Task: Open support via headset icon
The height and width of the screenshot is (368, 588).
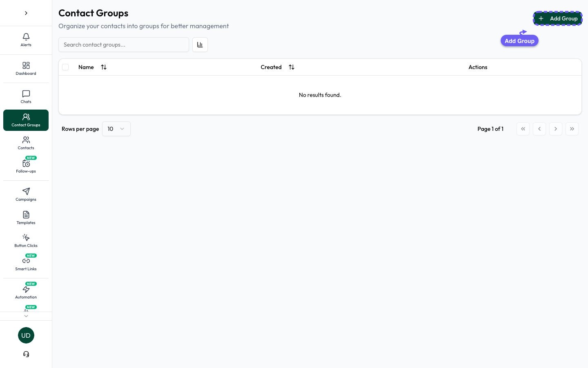Action: coord(26,354)
